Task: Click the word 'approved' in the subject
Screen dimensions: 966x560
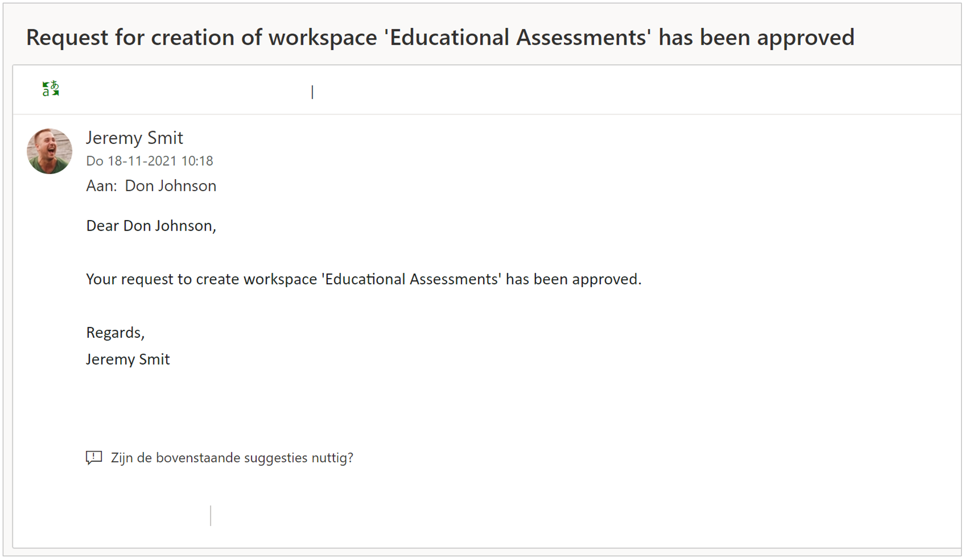Action: (806, 37)
